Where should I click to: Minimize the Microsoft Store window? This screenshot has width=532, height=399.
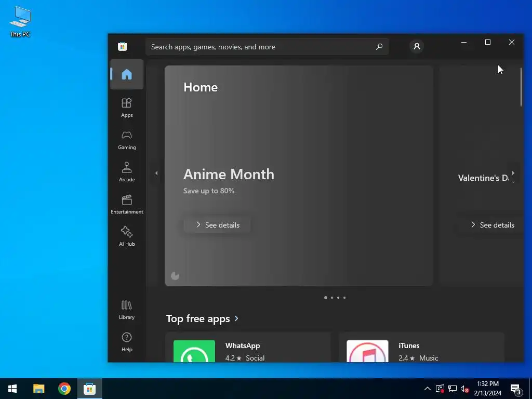click(464, 42)
